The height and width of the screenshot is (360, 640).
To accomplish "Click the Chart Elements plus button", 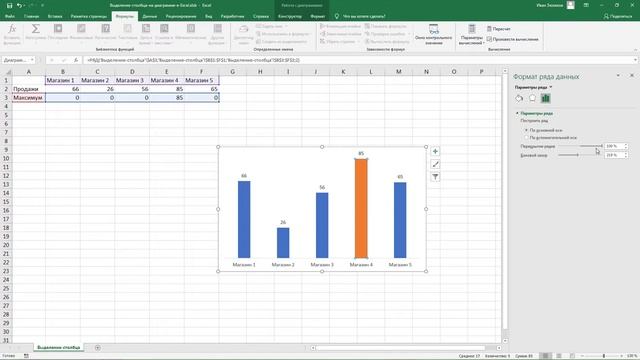I will click(x=435, y=151).
